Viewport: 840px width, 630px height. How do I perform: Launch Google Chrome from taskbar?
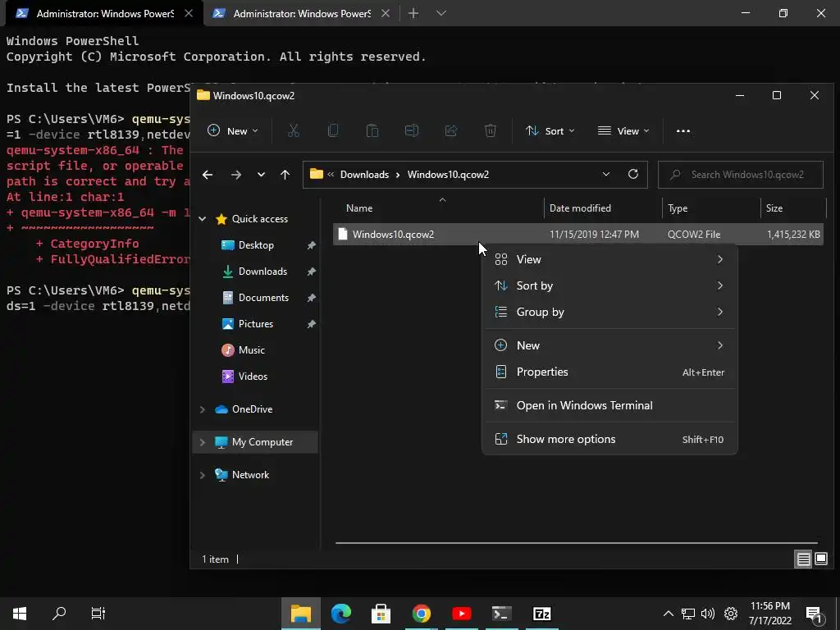[x=421, y=614]
